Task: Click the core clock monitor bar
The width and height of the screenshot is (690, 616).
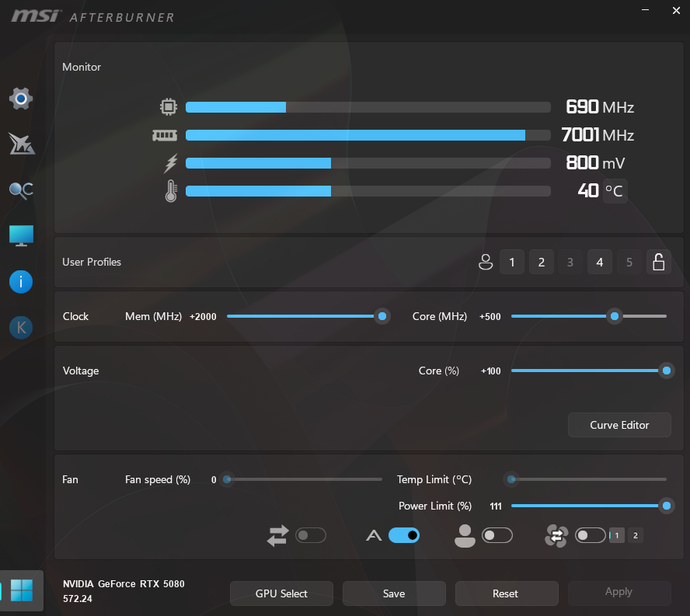Action: [368, 107]
